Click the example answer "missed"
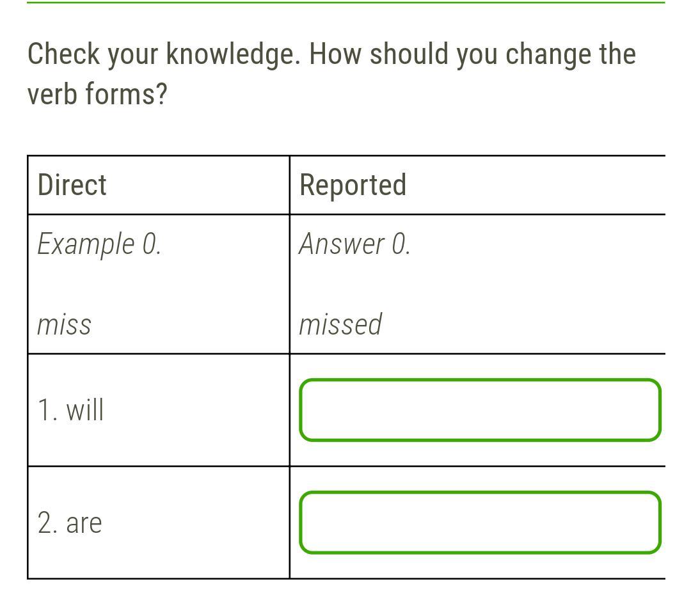Viewport: 691px width, 616px height. pos(340,324)
